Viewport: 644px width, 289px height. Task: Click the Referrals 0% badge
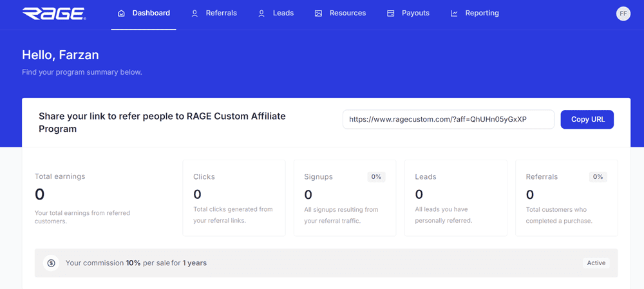[598, 177]
